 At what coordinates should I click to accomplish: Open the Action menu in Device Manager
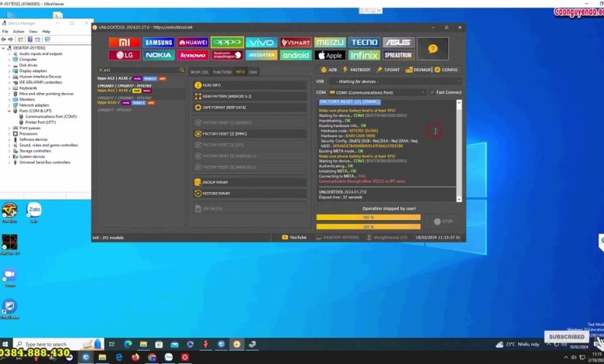click(x=19, y=32)
